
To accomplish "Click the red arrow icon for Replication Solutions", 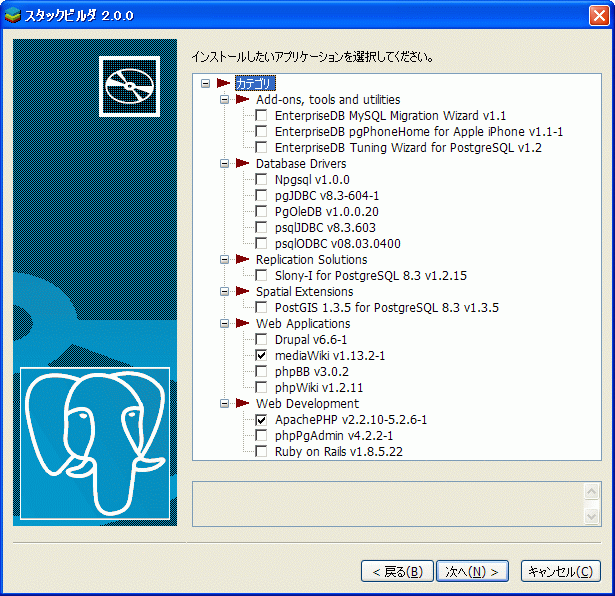I will pos(242,259).
